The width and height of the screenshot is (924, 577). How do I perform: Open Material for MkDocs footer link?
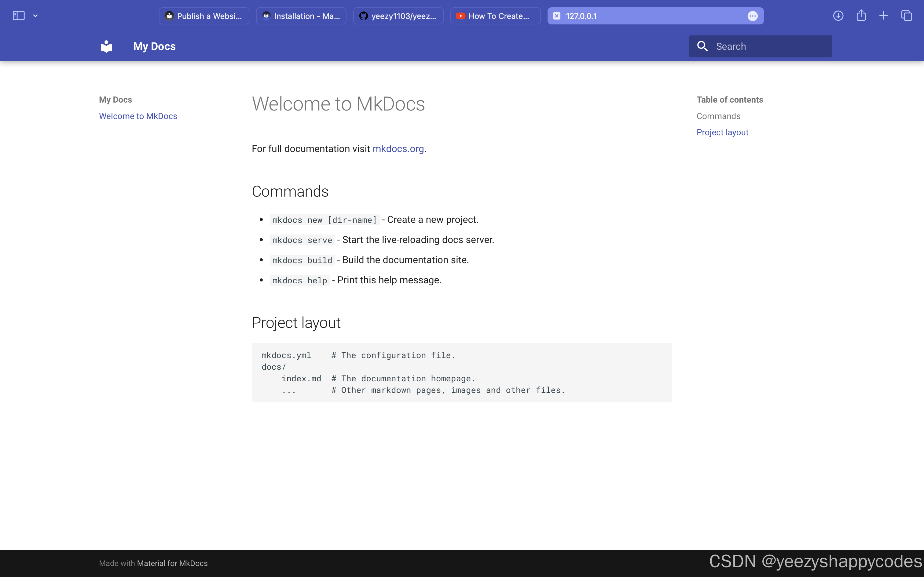[172, 563]
